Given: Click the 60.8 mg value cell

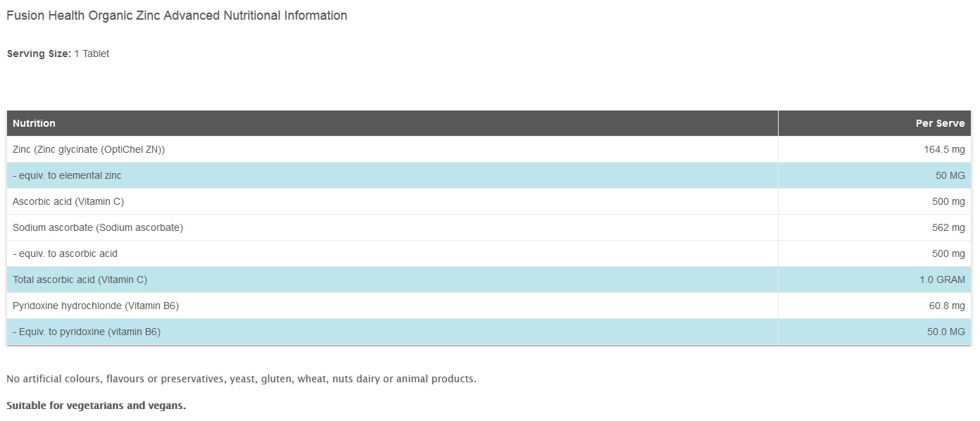Looking at the screenshot, I should (947, 306).
